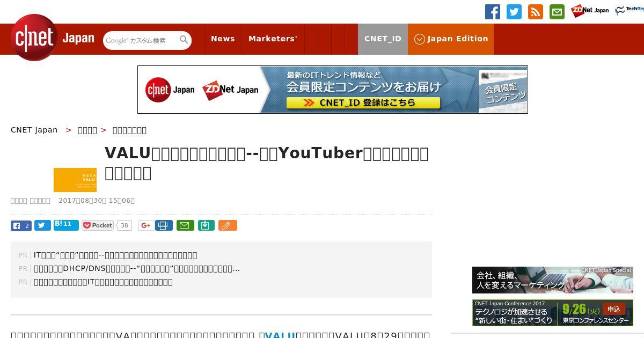Share article on Google+

pyautogui.click(x=145, y=226)
